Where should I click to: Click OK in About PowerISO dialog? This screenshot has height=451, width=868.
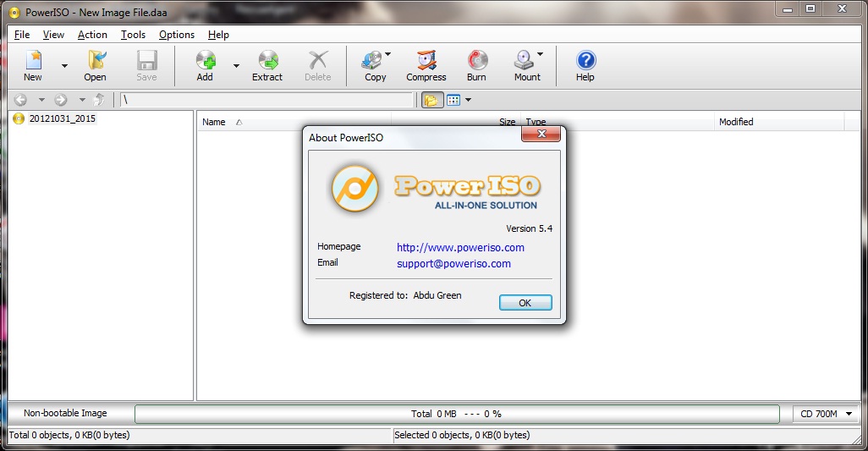point(525,303)
